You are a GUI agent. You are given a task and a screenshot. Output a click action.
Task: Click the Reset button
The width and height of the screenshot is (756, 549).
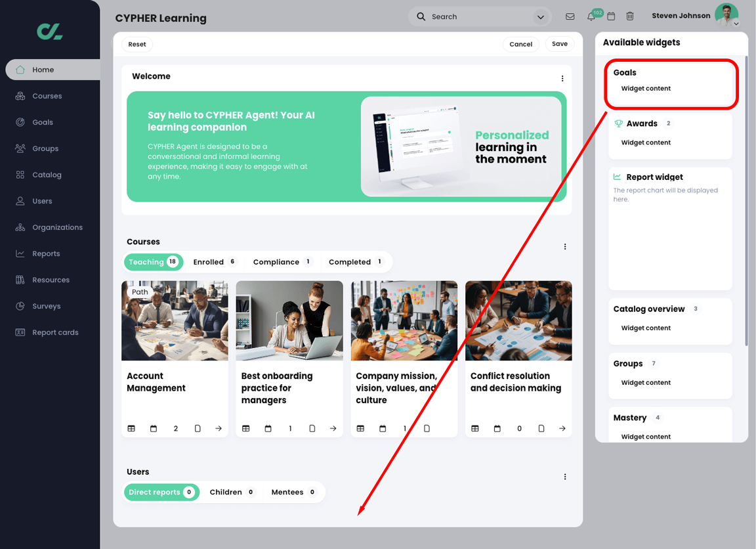136,44
